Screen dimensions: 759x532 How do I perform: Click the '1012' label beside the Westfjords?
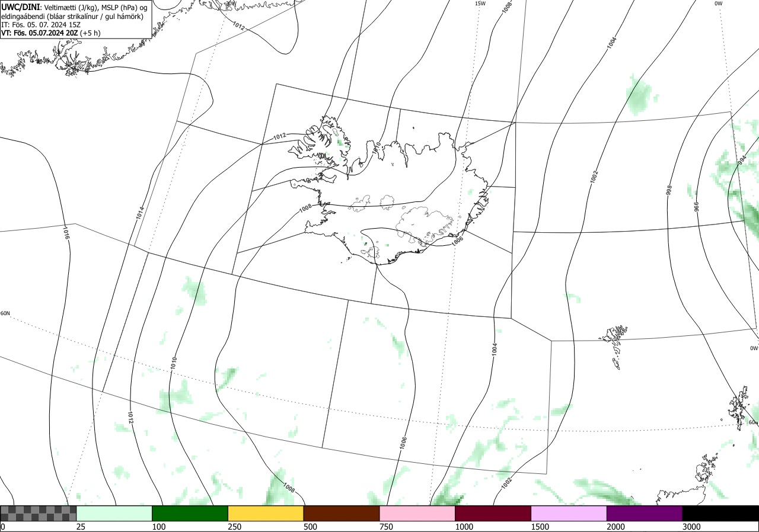click(280, 136)
